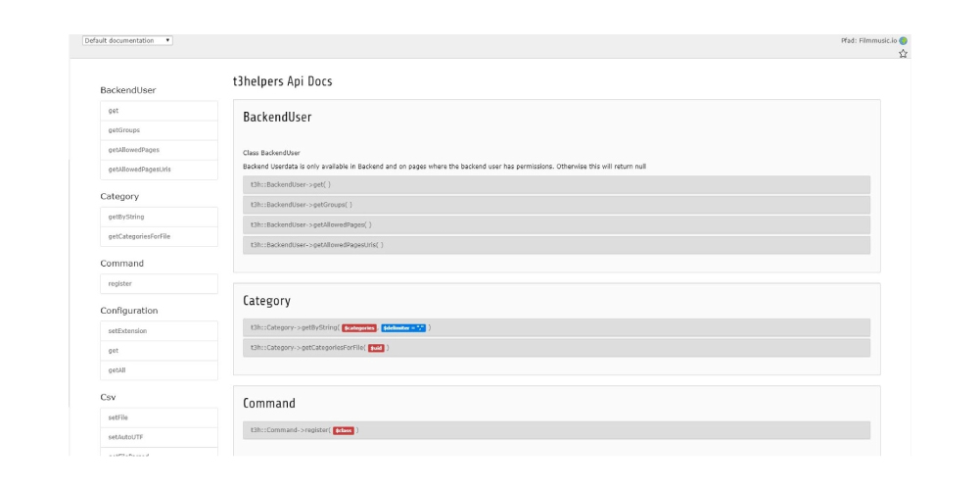Expand the t3h::BackendUser->getAllowedPages() method row
This screenshot has height=490, width=980.
pos(556,224)
